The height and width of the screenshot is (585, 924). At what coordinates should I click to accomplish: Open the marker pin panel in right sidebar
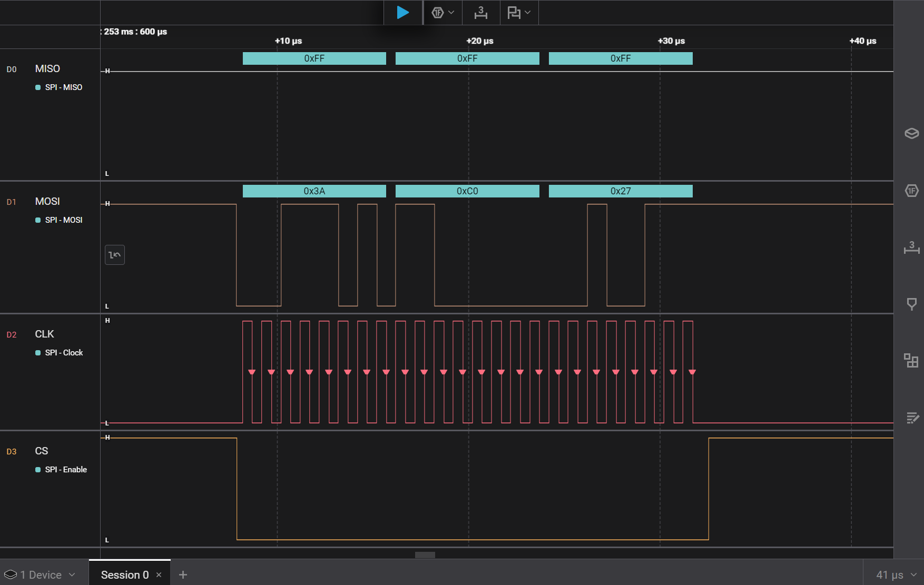tap(911, 304)
